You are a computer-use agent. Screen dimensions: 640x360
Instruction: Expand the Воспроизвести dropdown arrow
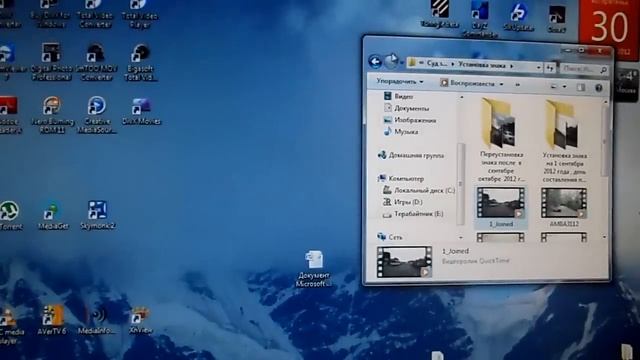click(501, 84)
